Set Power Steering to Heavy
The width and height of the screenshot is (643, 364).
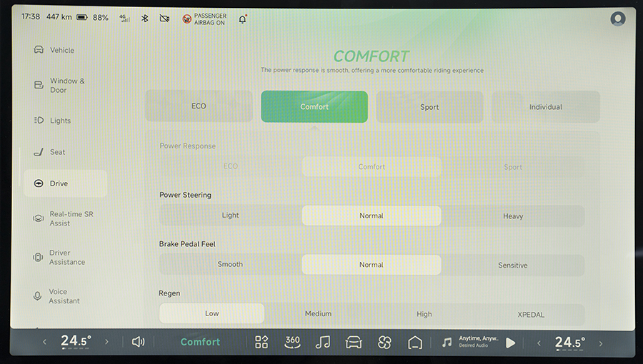(x=512, y=216)
